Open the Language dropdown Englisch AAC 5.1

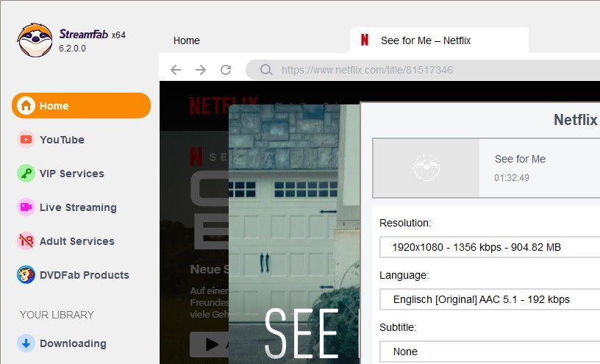point(490,299)
